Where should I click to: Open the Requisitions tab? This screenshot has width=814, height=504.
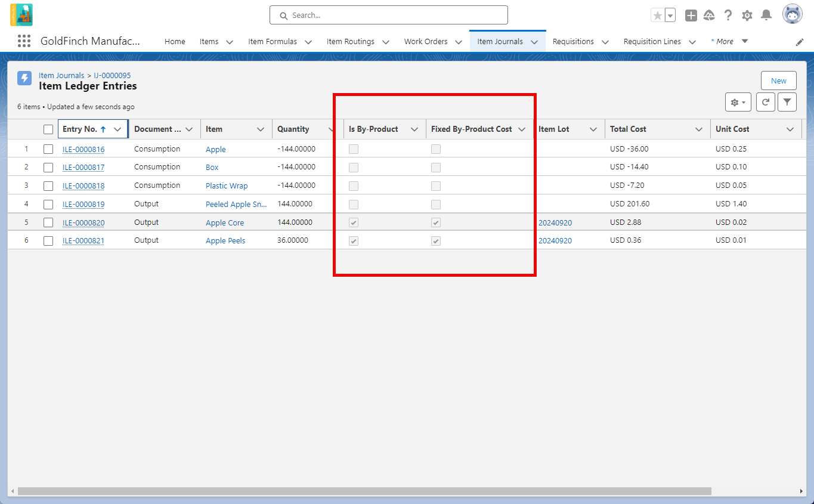(x=573, y=42)
